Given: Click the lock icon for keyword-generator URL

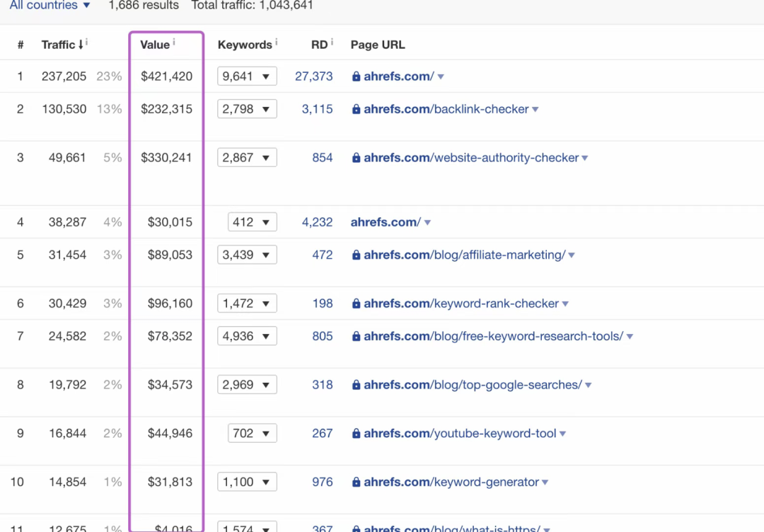Looking at the screenshot, I should coord(356,482).
